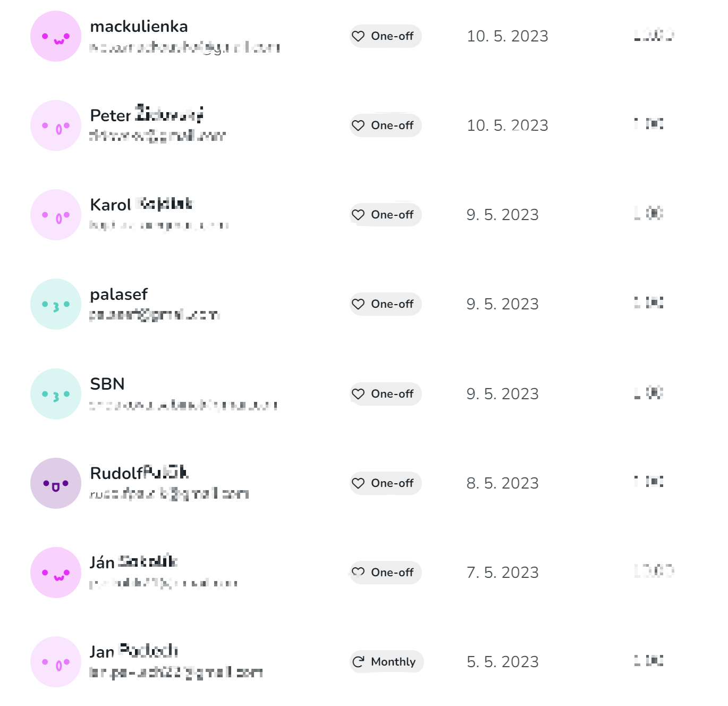Image resolution: width=728 pixels, height=706 pixels.
Task: Click the 7. 5. 2023 date
Action: [x=503, y=573]
